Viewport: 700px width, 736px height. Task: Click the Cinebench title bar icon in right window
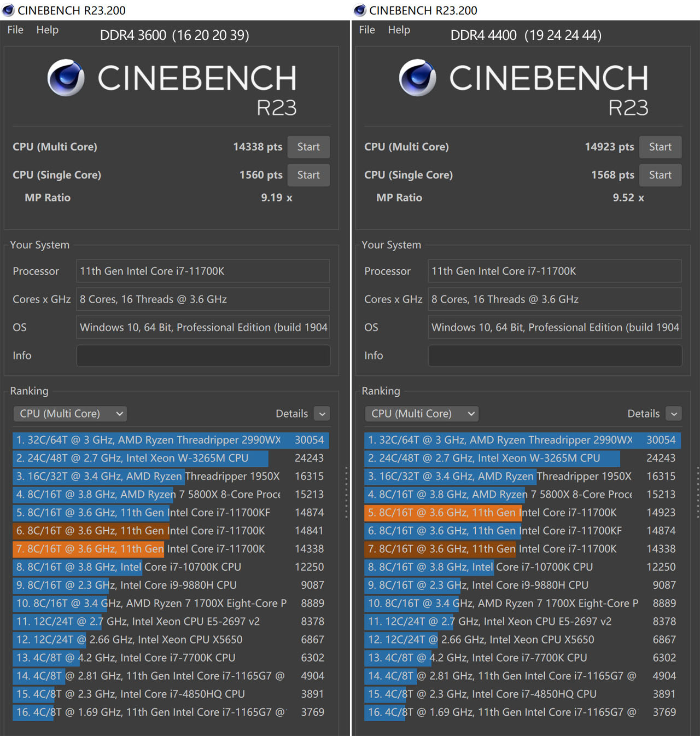360,10
